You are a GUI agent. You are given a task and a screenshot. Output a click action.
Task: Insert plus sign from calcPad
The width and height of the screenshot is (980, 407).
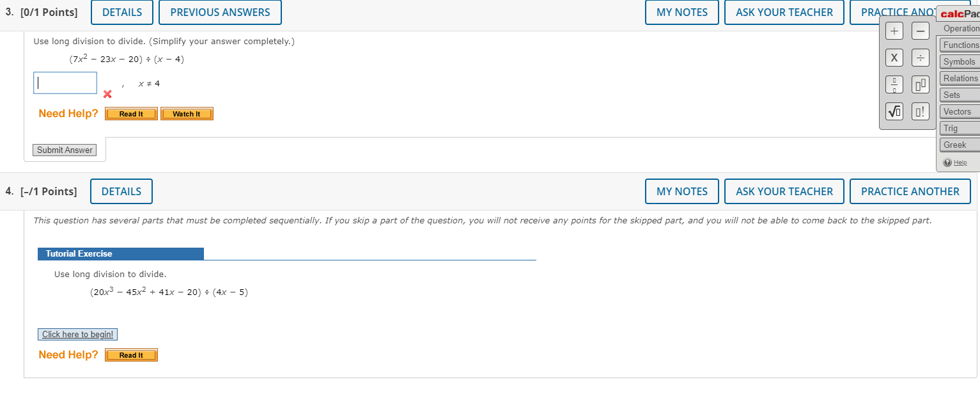(x=894, y=31)
